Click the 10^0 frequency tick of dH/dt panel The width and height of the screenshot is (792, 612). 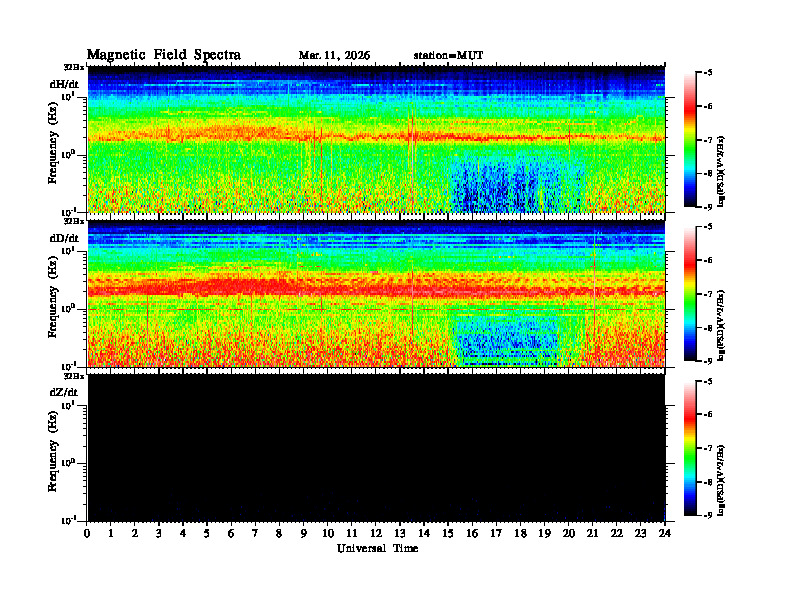click(x=68, y=154)
